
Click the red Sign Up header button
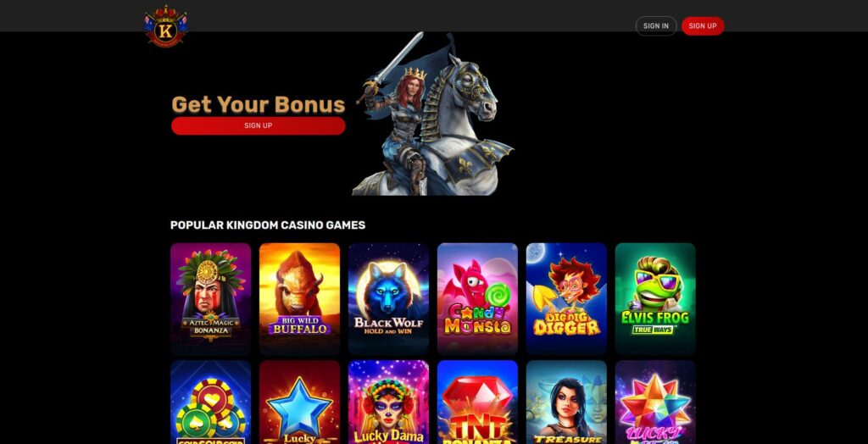[x=703, y=26]
